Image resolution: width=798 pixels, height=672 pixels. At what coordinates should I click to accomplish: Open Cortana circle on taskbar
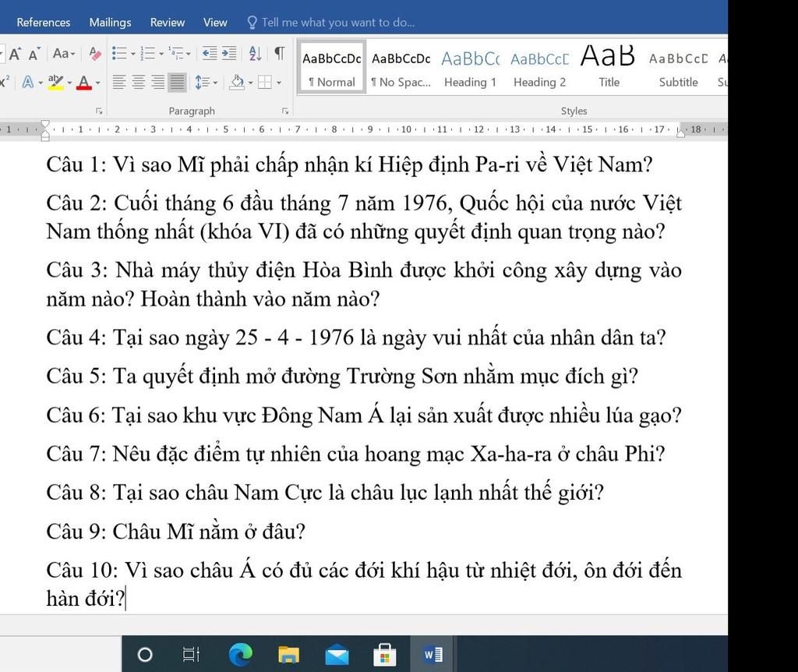click(145, 655)
